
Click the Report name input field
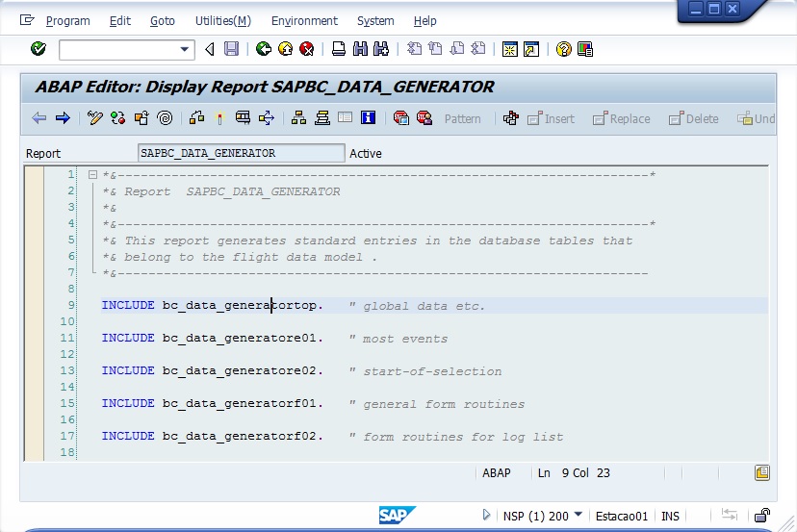point(241,153)
